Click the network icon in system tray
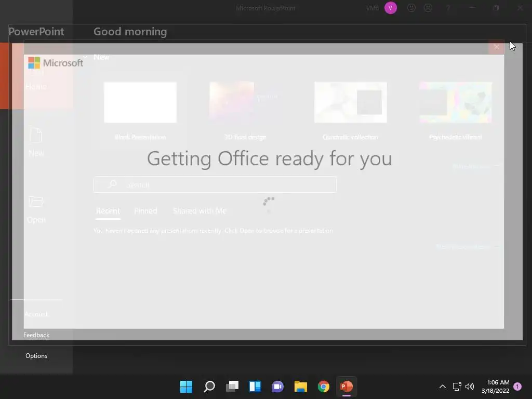This screenshot has height=399, width=532. (x=457, y=387)
